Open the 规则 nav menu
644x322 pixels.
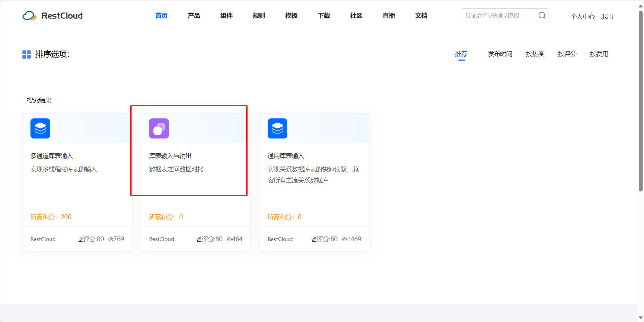pos(259,16)
